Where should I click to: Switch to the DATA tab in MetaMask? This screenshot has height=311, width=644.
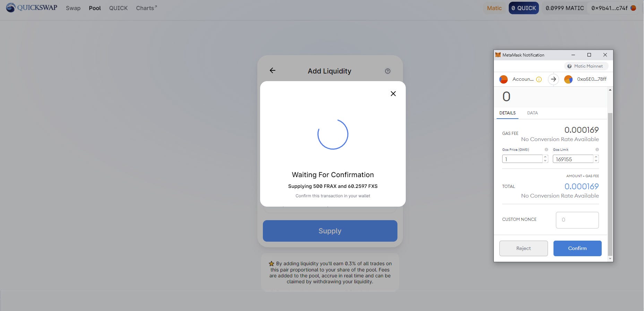[532, 113]
